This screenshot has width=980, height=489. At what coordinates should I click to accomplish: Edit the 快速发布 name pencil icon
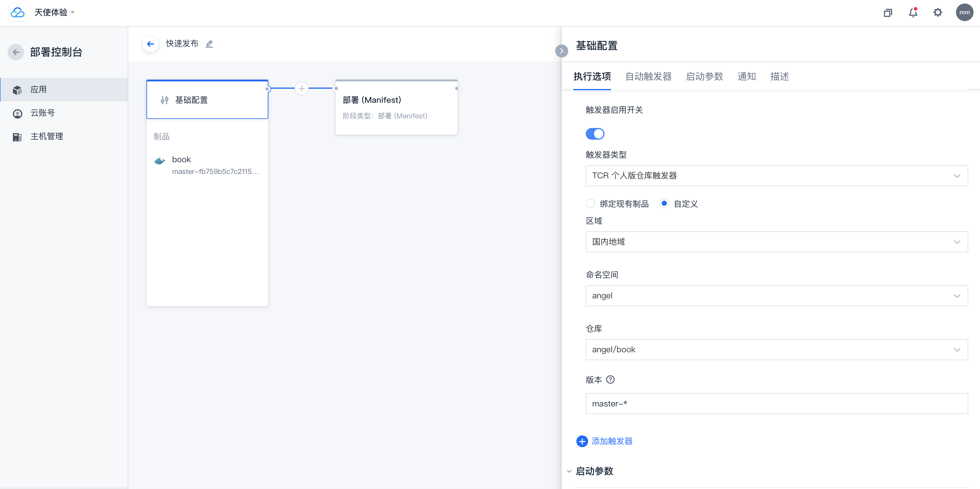pyautogui.click(x=209, y=44)
